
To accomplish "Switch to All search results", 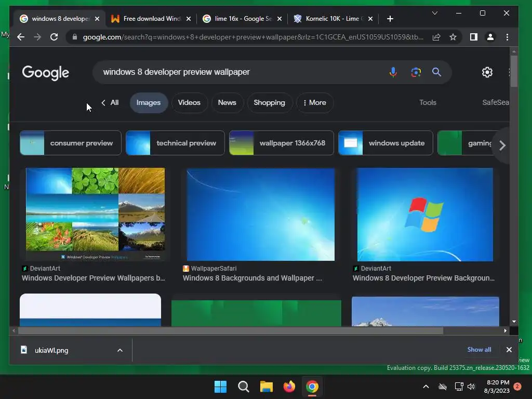I will [x=110, y=102].
